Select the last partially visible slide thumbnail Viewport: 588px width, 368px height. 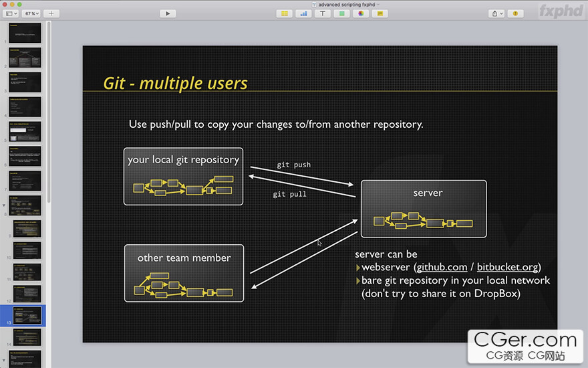[x=25, y=359]
